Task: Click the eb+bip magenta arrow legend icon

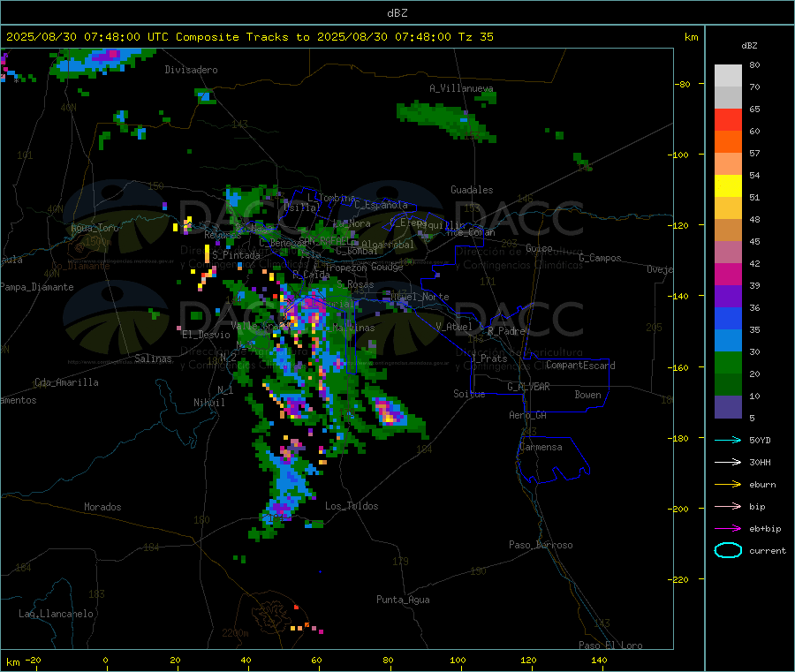Action: click(728, 529)
